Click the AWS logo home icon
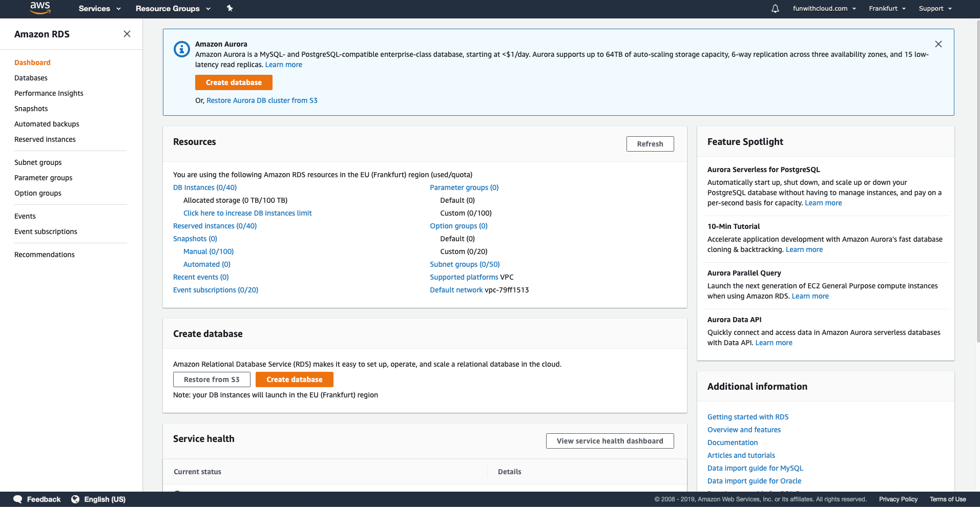Image resolution: width=980 pixels, height=507 pixels. pyautogui.click(x=40, y=8)
